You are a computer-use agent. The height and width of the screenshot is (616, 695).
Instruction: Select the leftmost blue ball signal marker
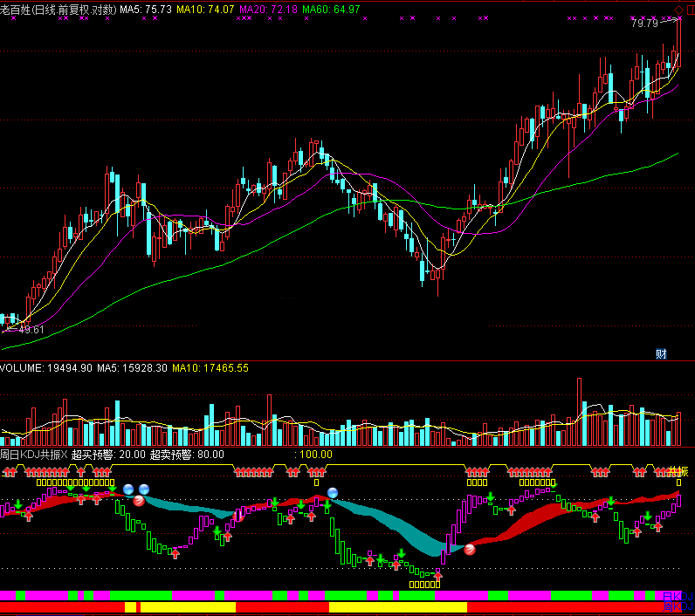(128, 489)
